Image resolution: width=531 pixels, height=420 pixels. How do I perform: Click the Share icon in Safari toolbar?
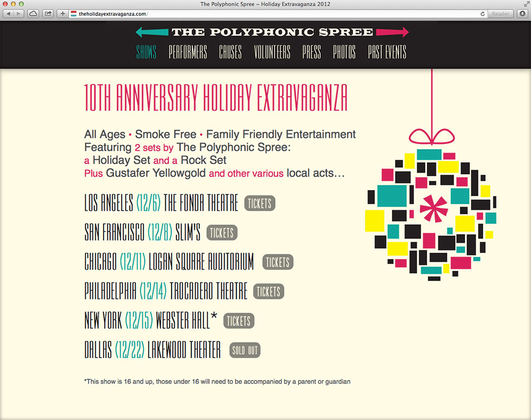tap(48, 14)
